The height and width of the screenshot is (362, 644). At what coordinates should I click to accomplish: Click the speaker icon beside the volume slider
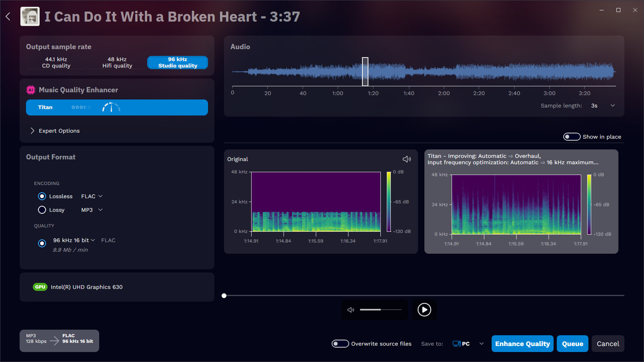(351, 310)
